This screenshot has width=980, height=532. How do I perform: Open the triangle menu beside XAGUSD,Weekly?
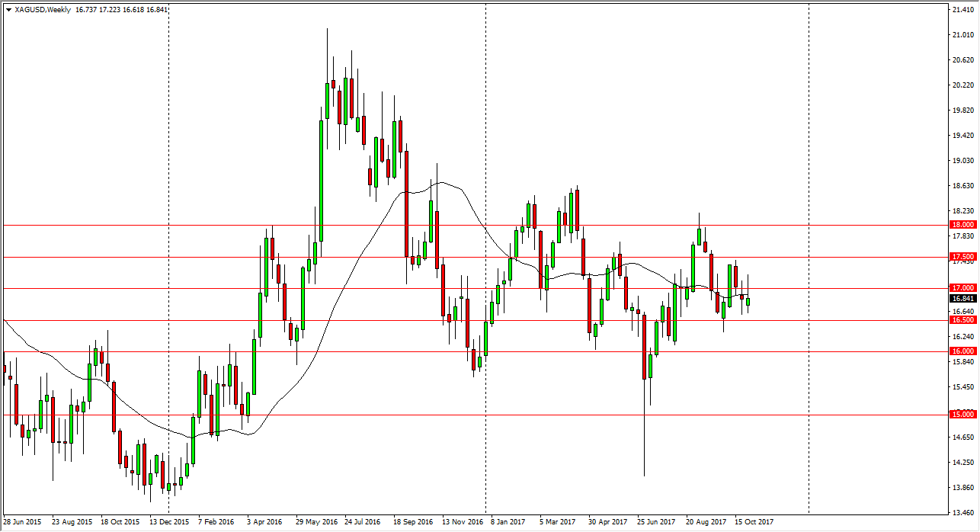pyautogui.click(x=8, y=9)
